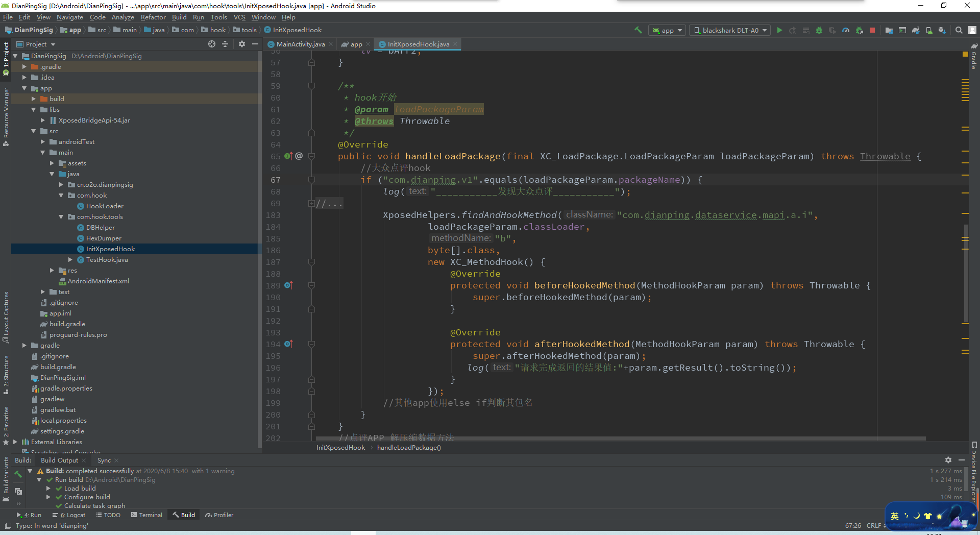Open the app run configuration dropdown
The width and height of the screenshot is (980, 535).
coord(667,30)
